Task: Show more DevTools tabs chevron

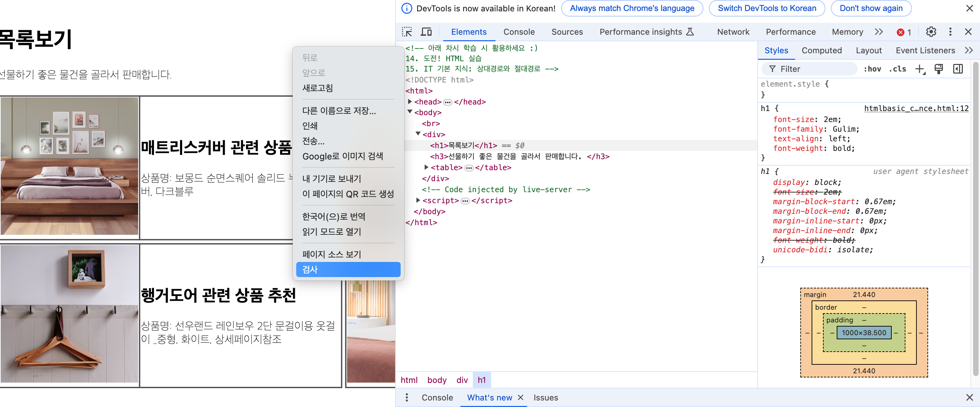Action: point(878,32)
